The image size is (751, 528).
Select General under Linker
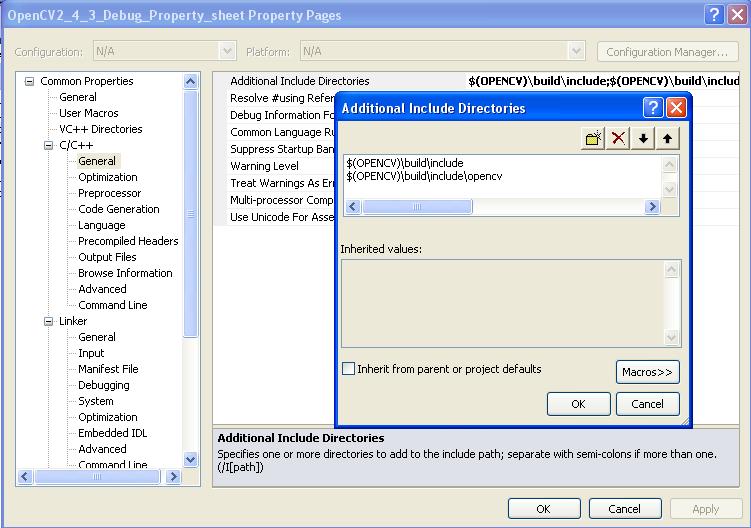click(x=97, y=337)
